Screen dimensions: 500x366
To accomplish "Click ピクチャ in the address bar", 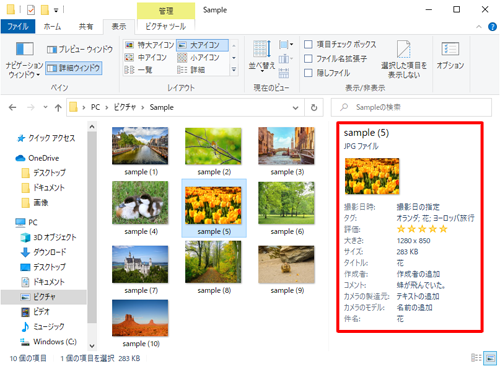I will 125,107.
